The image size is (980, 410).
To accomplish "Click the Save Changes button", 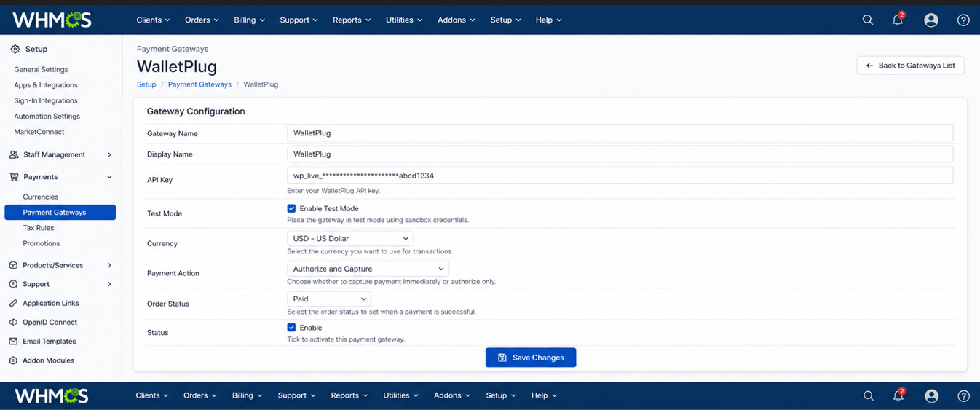I will [x=531, y=358].
